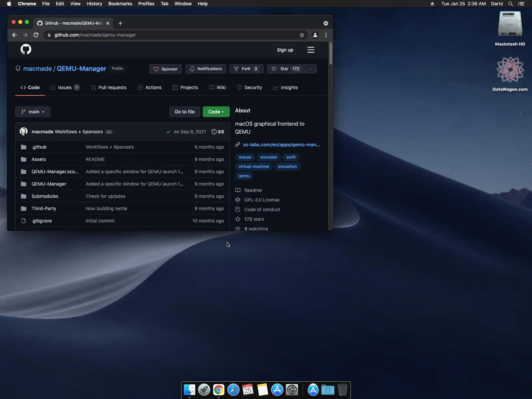Open the macmade owner link

click(x=38, y=68)
